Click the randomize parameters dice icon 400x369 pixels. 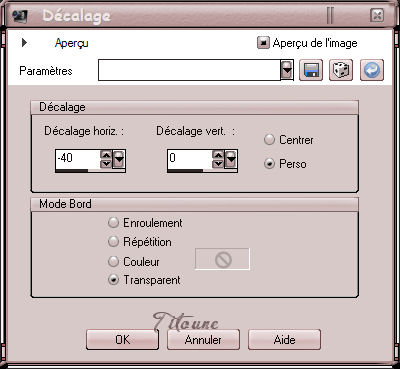coord(341,70)
